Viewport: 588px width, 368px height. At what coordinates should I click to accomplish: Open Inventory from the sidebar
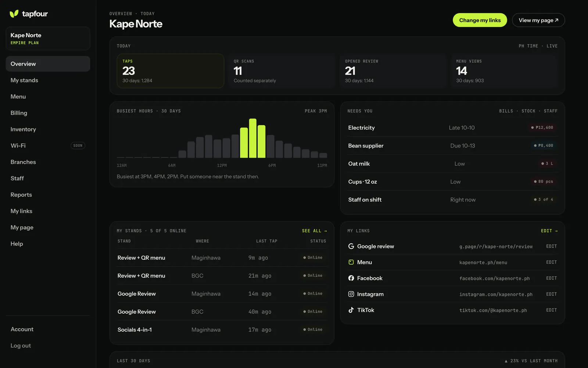[x=48, y=129]
